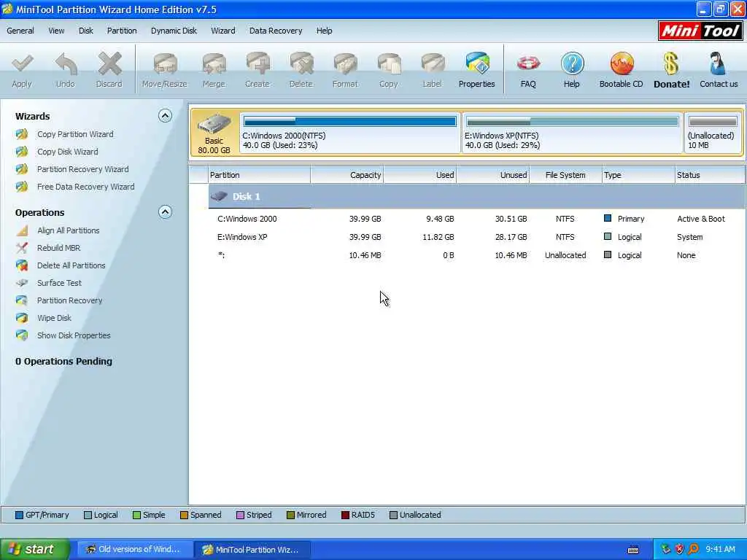Click the Delete partition icon
Image resolution: width=747 pixels, height=560 pixels.
coord(301,63)
